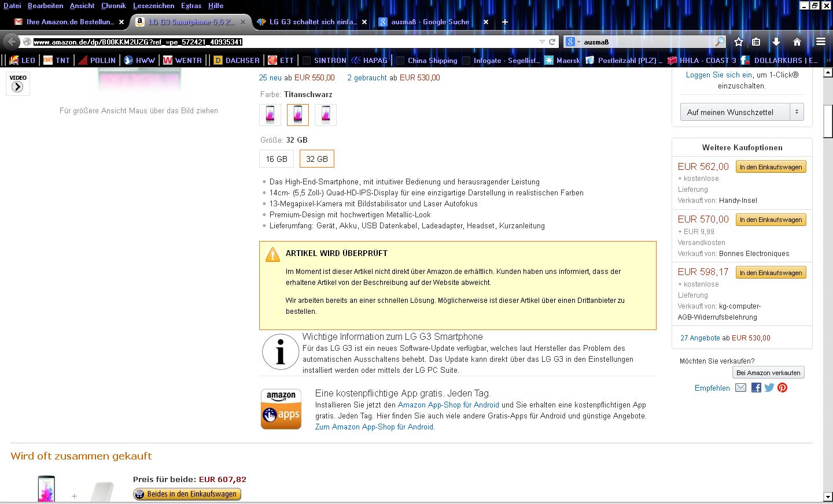Open the Datei menu
The height and width of the screenshot is (504, 833).
[x=12, y=6]
